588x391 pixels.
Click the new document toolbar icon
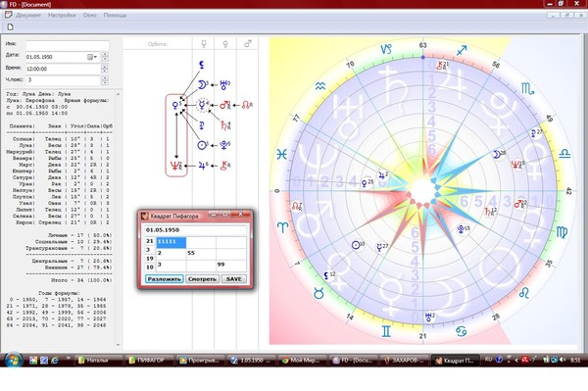point(10,27)
